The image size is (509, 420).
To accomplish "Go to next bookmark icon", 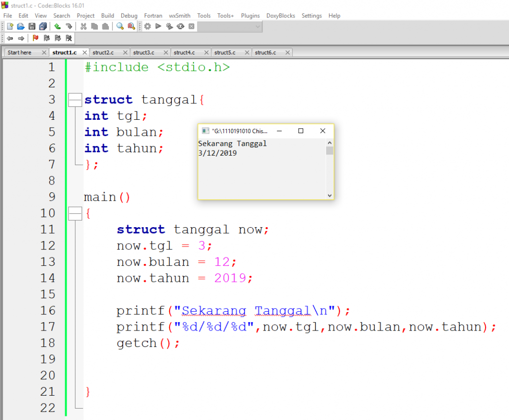I will pyautogui.click(x=58, y=38).
